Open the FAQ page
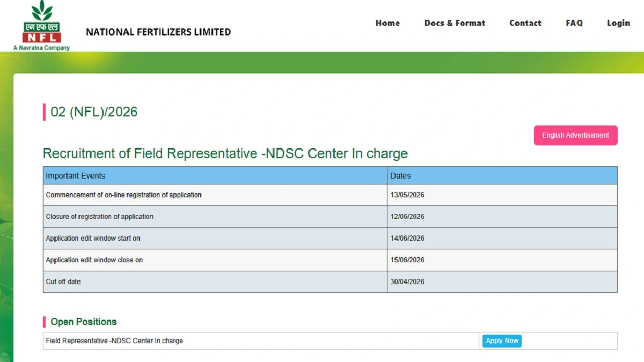Image resolution: width=644 pixels, height=362 pixels. 574,23
